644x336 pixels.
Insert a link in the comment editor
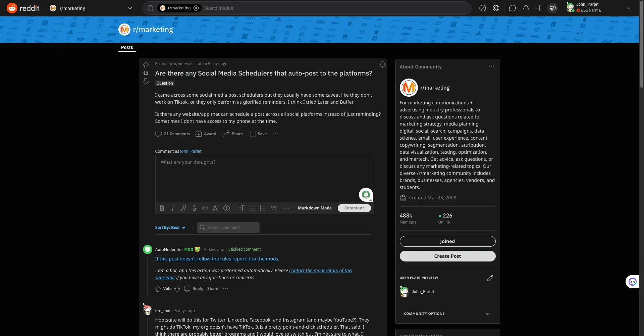[x=183, y=208]
